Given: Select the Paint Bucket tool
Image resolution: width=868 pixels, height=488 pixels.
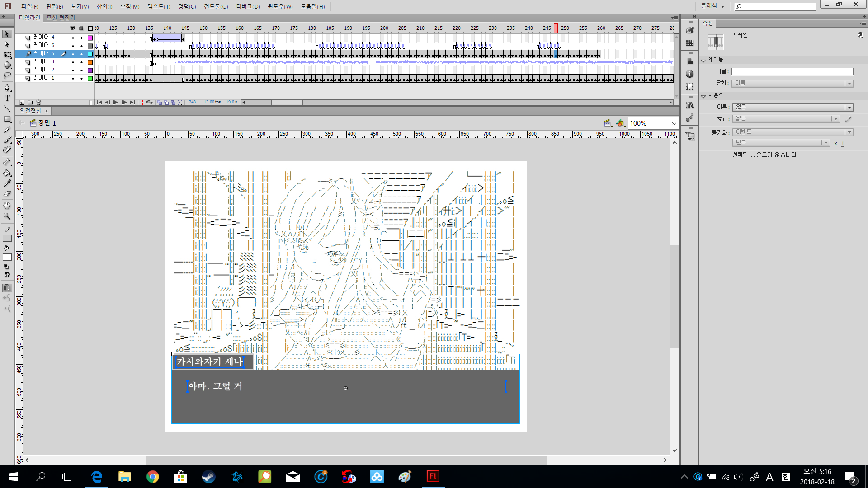Looking at the screenshot, I should (7, 173).
